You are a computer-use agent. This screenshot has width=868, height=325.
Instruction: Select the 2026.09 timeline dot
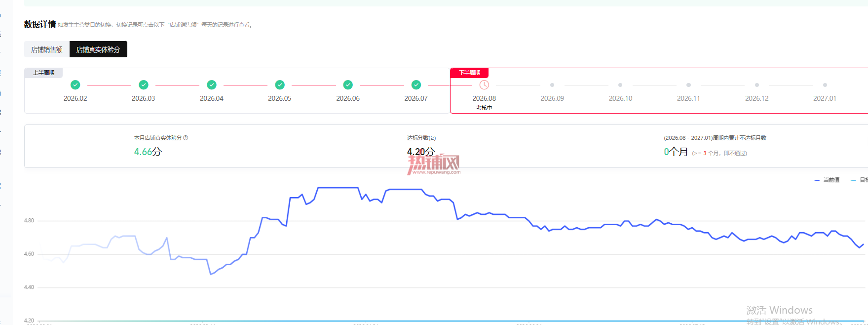pos(552,85)
